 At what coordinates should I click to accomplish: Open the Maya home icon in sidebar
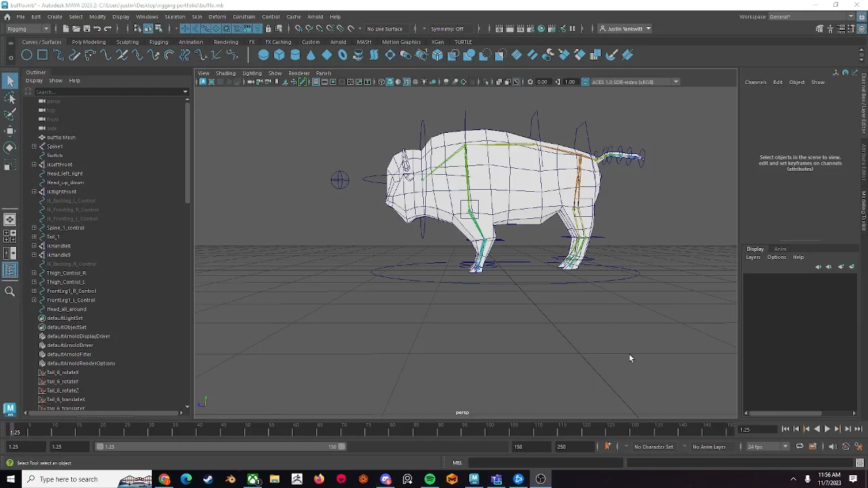9,409
